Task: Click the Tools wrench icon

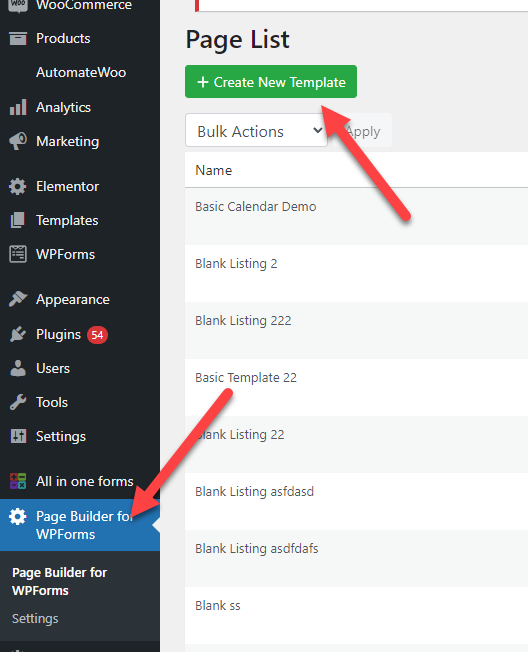Action: [18, 402]
